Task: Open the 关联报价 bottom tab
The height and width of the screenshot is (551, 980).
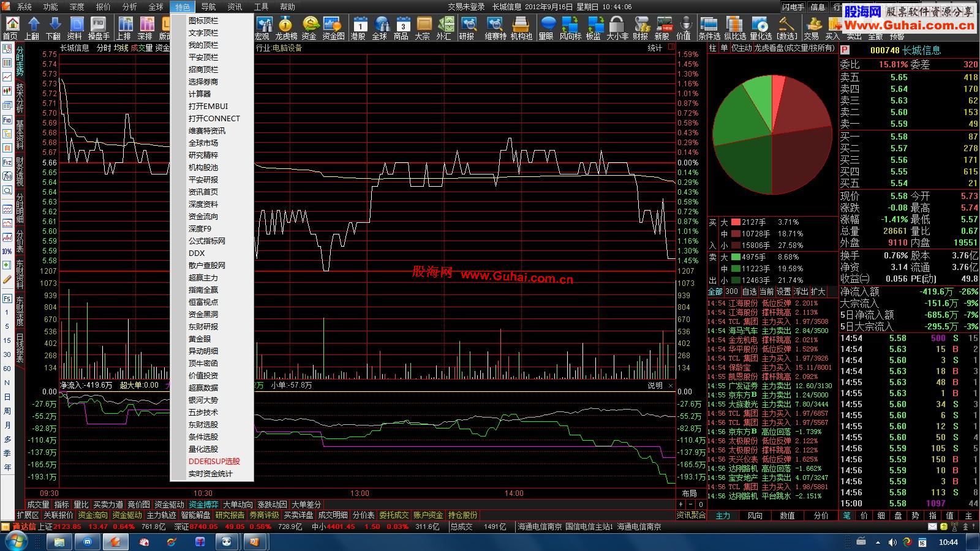Action: tap(58, 515)
